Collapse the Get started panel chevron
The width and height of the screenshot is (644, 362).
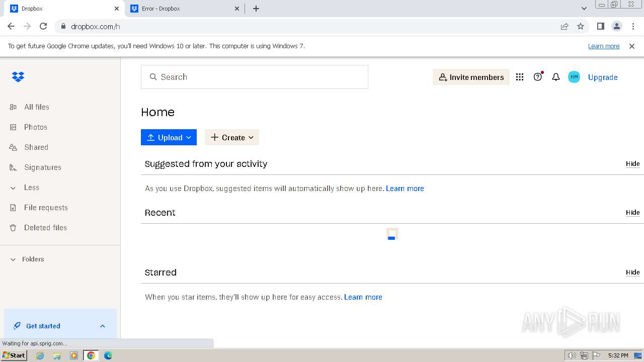(x=103, y=326)
